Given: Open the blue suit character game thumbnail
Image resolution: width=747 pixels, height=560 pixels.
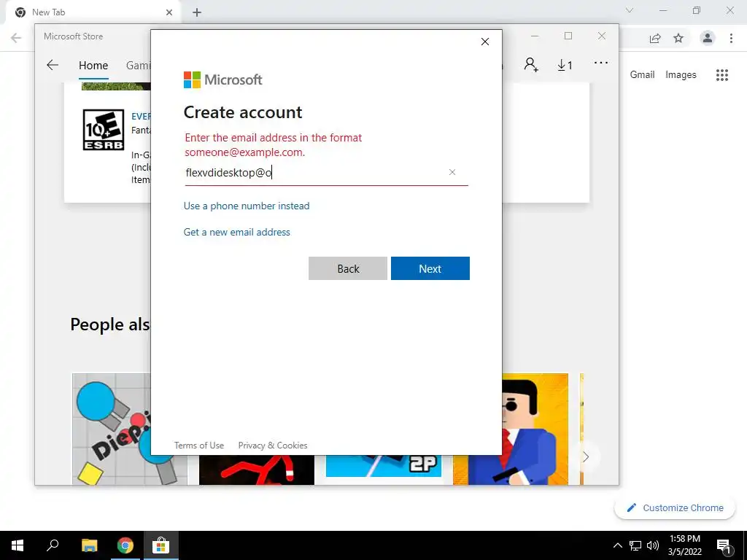Looking at the screenshot, I should (535, 429).
